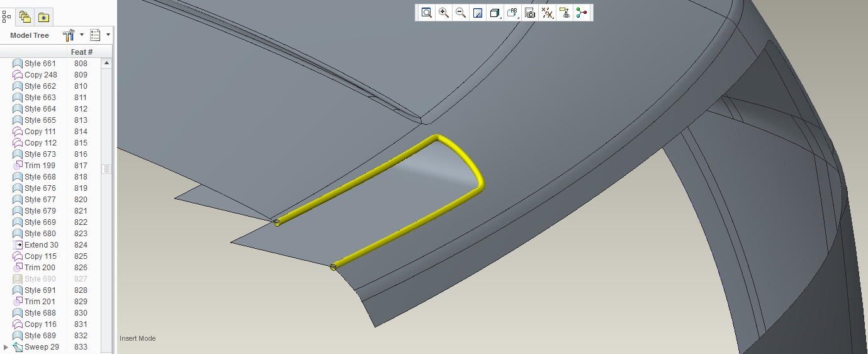Click the Trim 200 feature icon

click(x=18, y=268)
